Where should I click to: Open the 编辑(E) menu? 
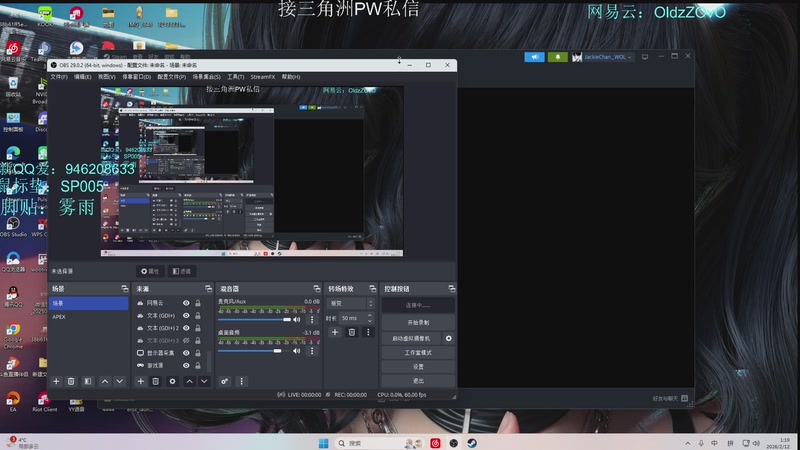83,77
